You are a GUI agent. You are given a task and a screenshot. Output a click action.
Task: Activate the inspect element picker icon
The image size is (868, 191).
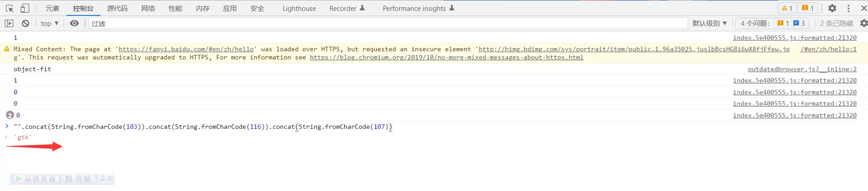pyautogui.click(x=10, y=8)
